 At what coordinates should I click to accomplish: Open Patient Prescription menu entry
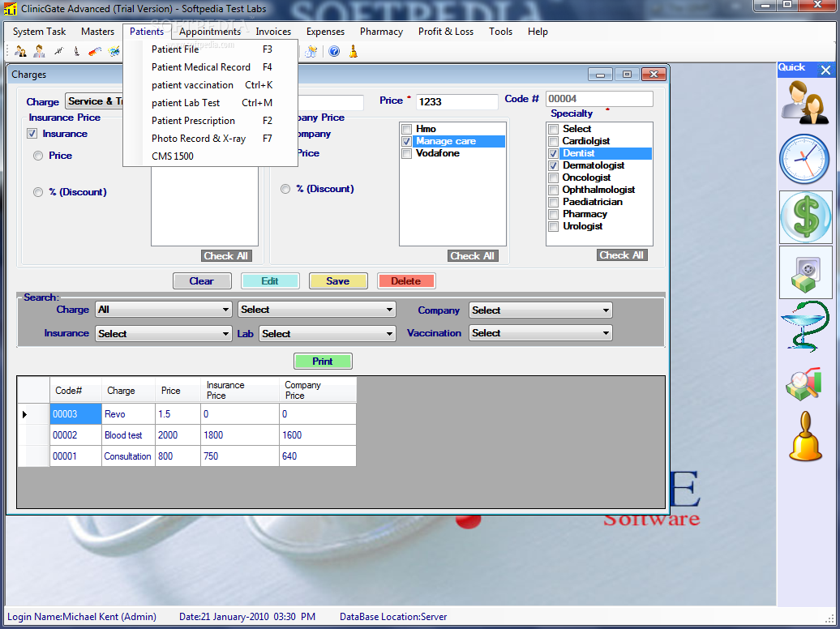pos(211,121)
